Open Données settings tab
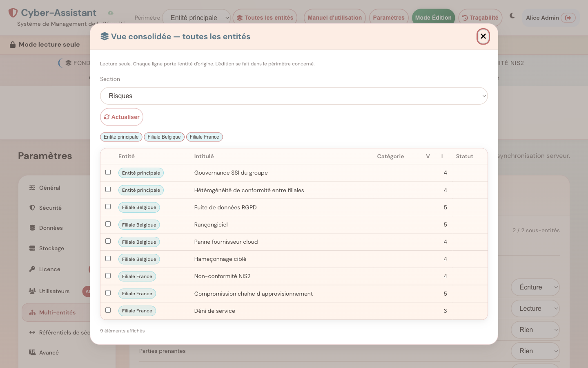588x368 pixels. click(56, 228)
